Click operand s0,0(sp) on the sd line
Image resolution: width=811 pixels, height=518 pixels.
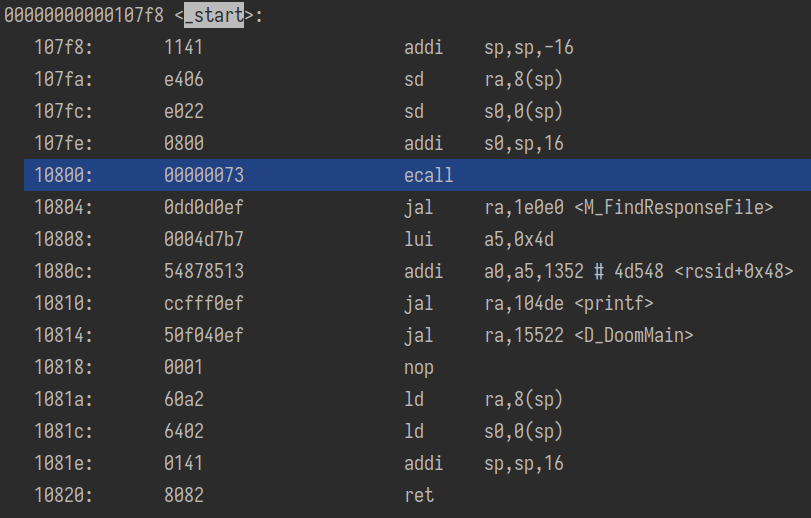click(x=523, y=111)
